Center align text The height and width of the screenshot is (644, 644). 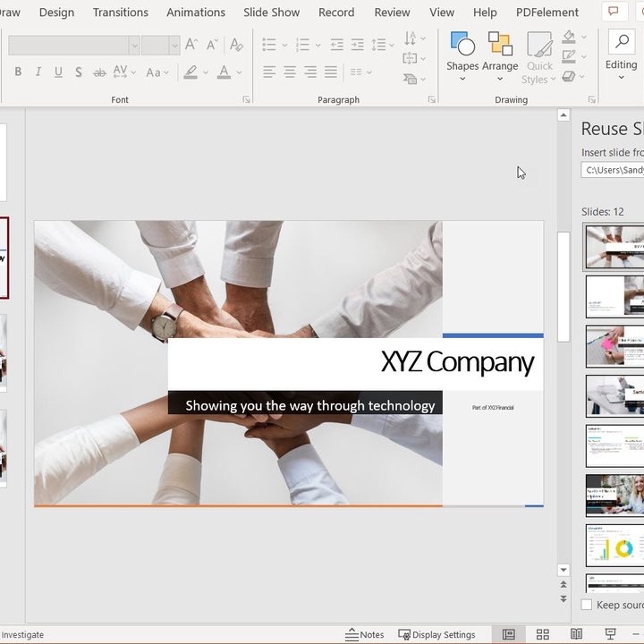click(290, 72)
